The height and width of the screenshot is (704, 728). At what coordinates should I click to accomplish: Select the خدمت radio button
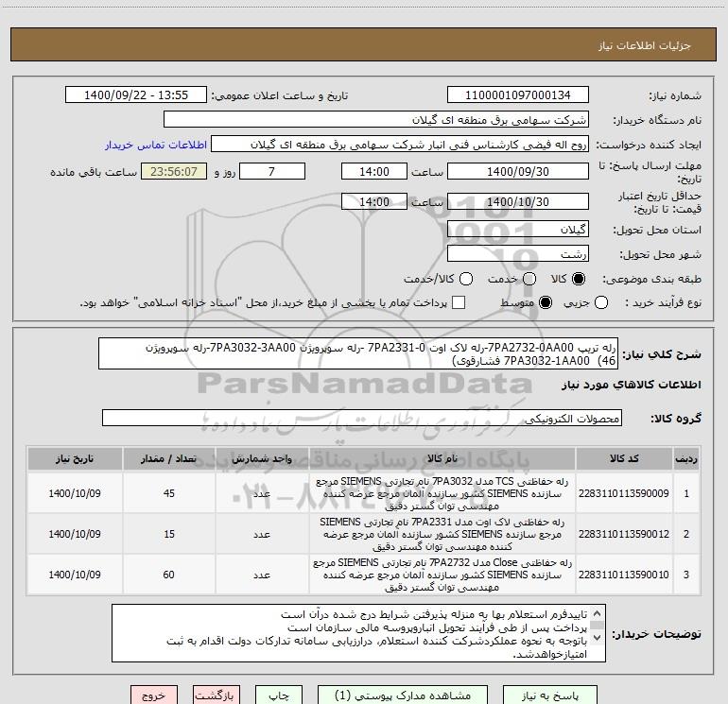[x=529, y=279]
